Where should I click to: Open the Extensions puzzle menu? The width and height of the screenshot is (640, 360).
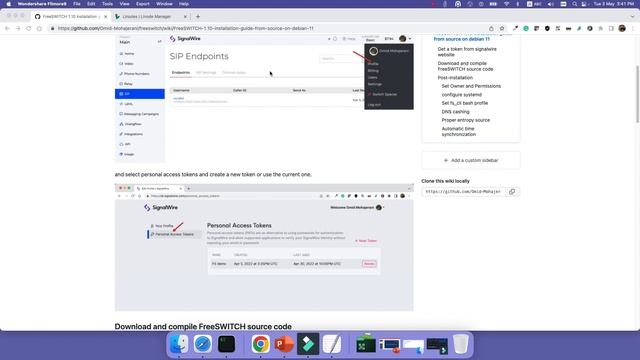pyautogui.click(x=600, y=29)
